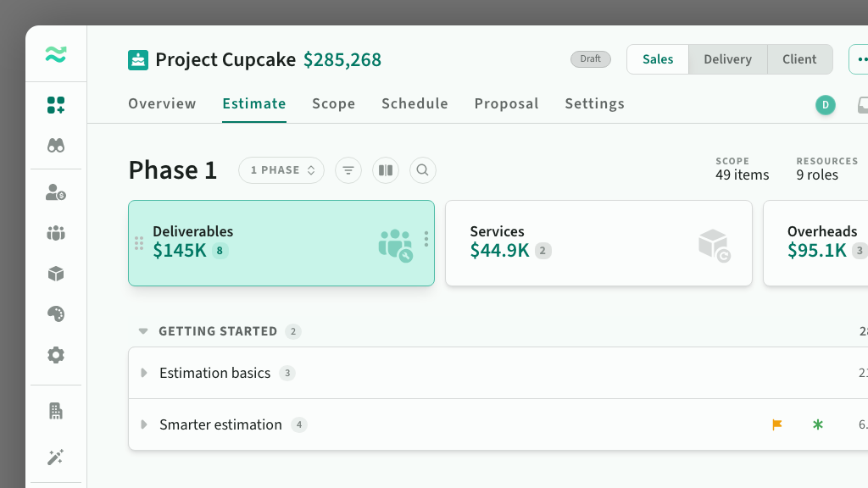
Task: Open the magic wand sidebar icon
Action: [56, 457]
